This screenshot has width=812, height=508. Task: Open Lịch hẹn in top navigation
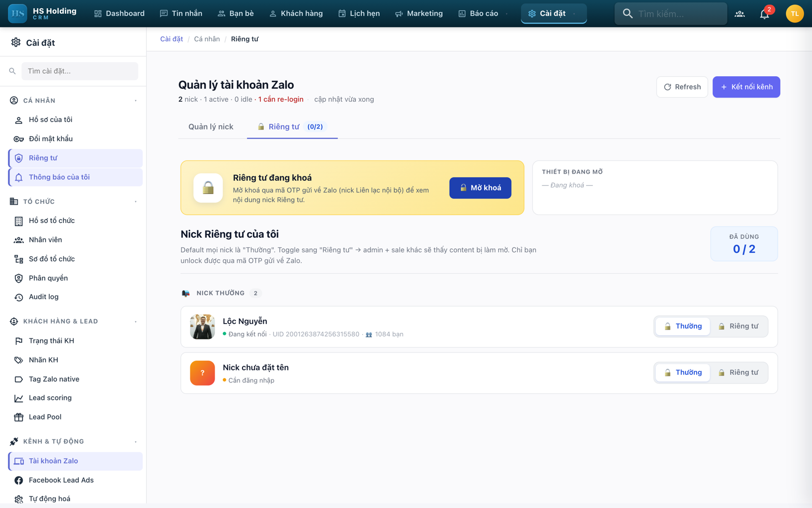point(359,14)
